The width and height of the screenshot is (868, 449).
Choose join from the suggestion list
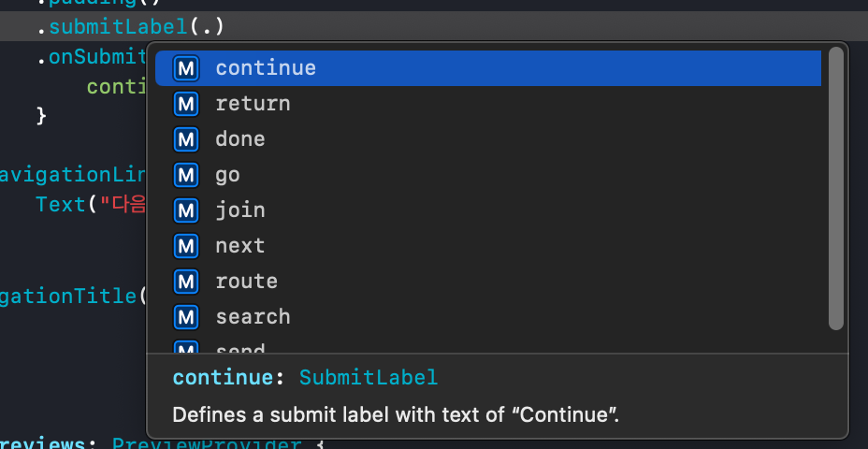[487, 210]
